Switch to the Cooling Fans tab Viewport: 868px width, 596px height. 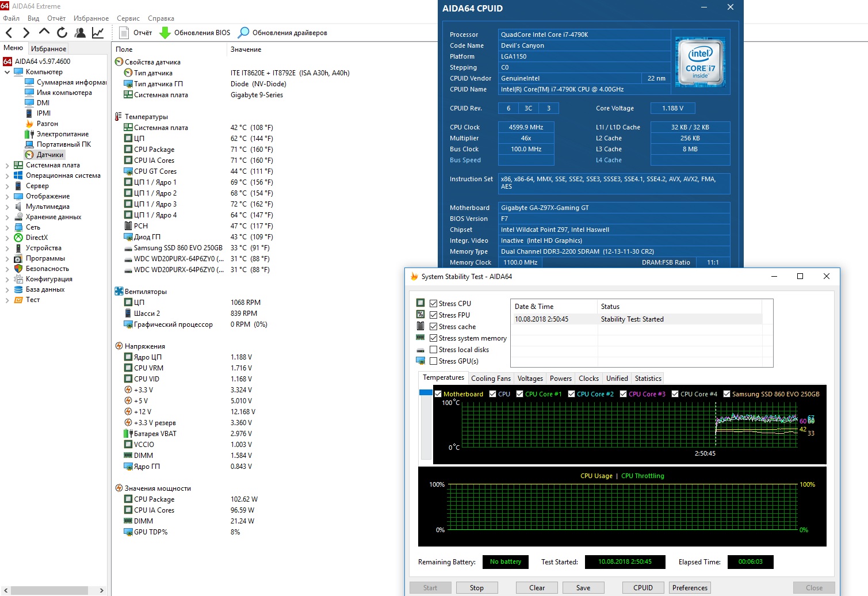pyautogui.click(x=491, y=379)
